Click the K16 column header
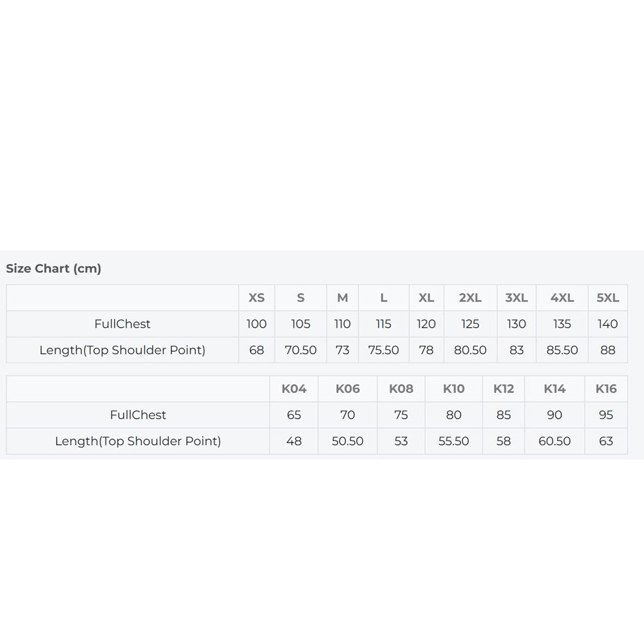Viewport: 644px width, 644px height. (x=606, y=388)
